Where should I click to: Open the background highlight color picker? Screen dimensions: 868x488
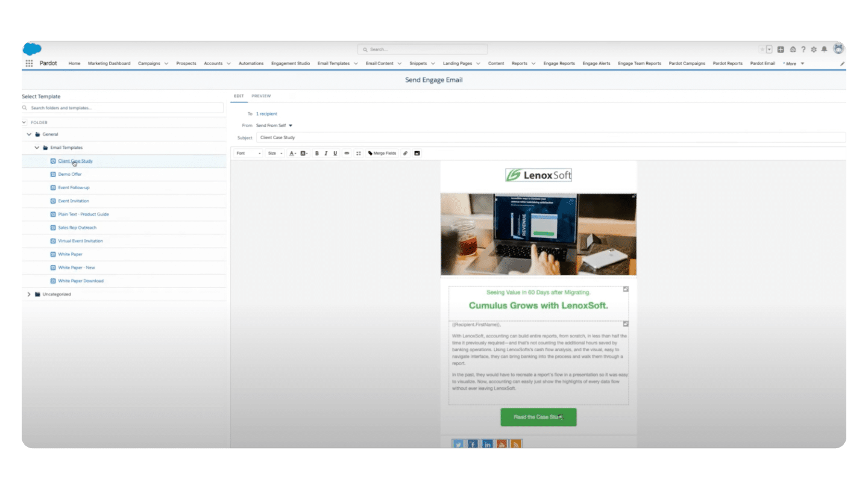click(304, 154)
